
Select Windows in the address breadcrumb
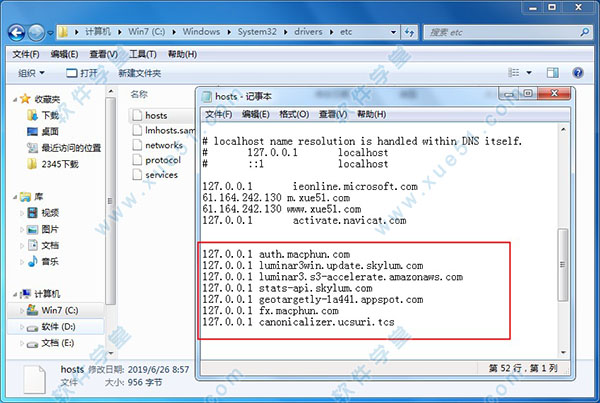tap(201, 32)
